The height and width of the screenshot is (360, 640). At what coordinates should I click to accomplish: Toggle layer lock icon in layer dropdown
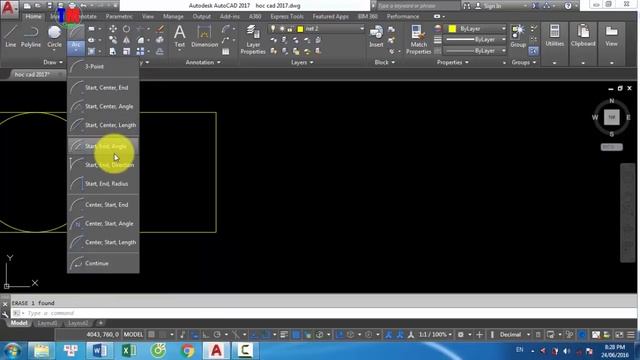click(x=290, y=29)
